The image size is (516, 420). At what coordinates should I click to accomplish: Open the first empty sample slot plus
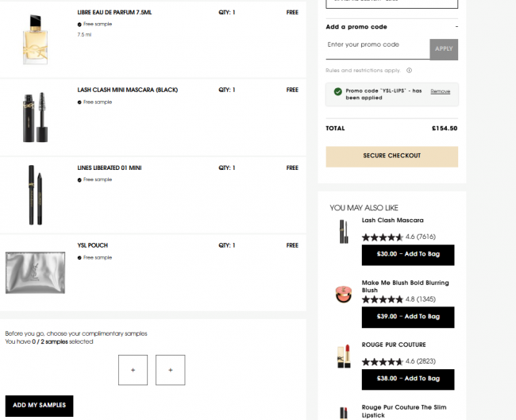133,370
